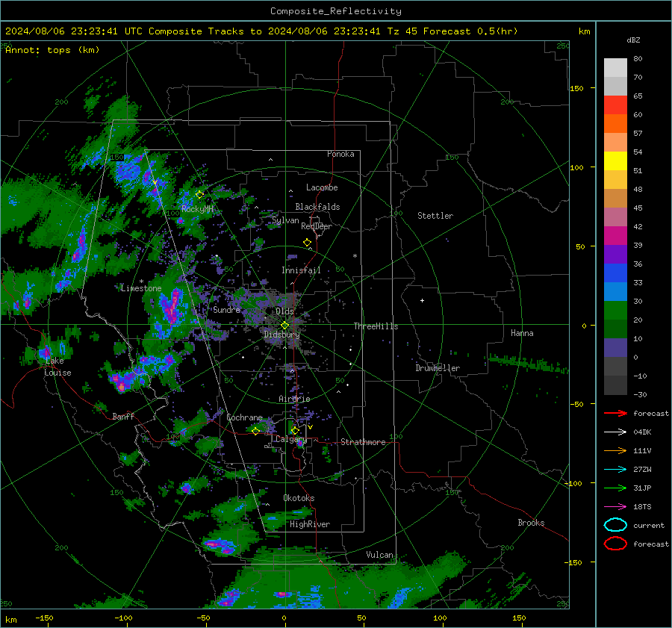
Task: Click the Sylvan label
Action: click(285, 220)
